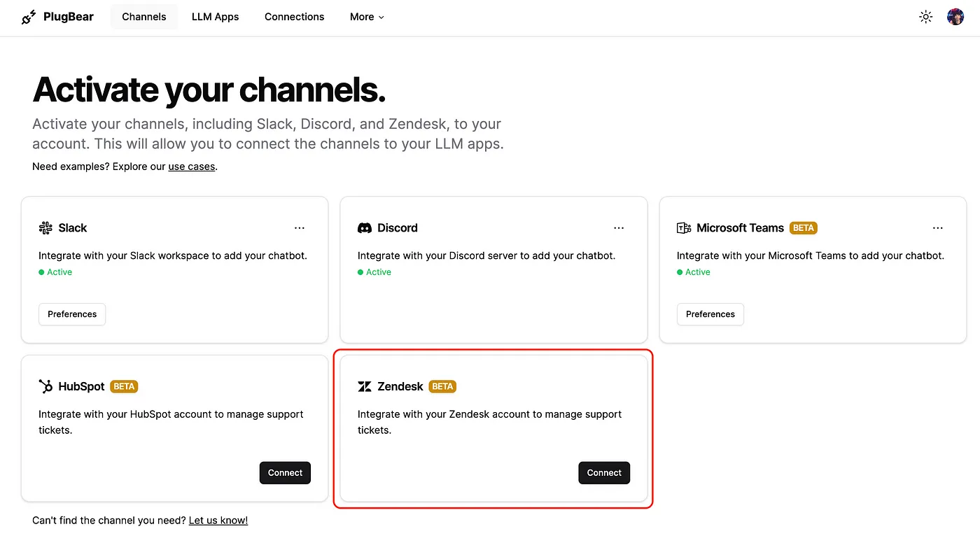980x543 pixels.
Task: Click the PlugBear logo icon
Action: (x=29, y=17)
